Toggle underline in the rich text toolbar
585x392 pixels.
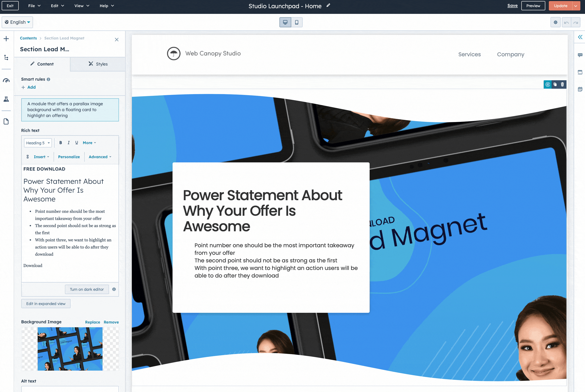76,142
